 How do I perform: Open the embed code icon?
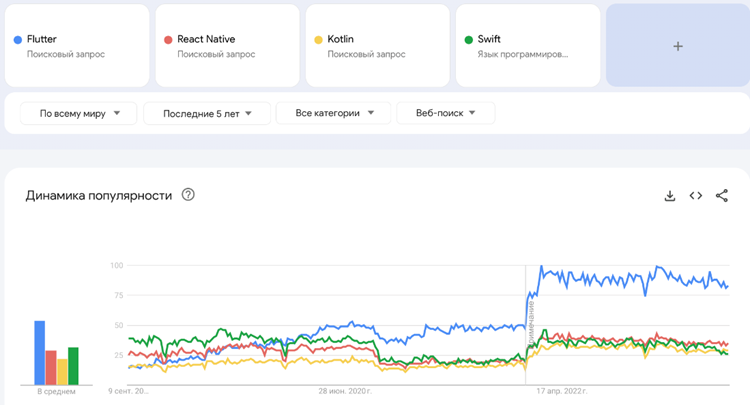point(695,196)
